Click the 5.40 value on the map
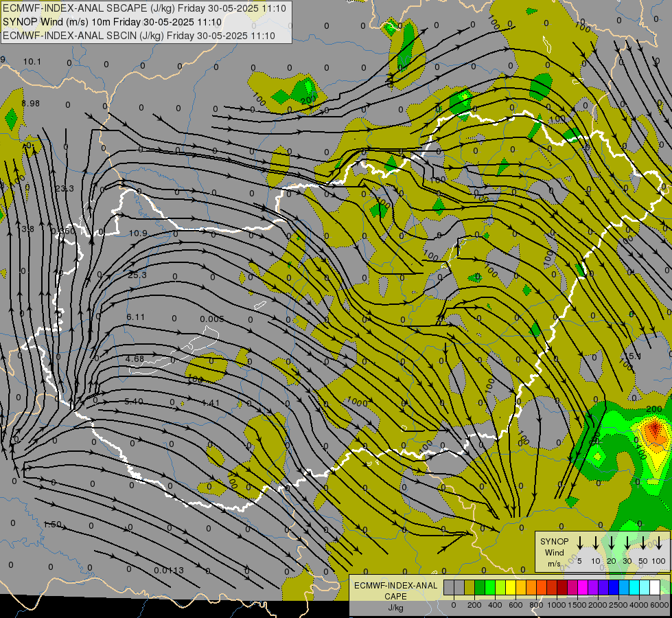672x618 pixels. click(x=134, y=402)
